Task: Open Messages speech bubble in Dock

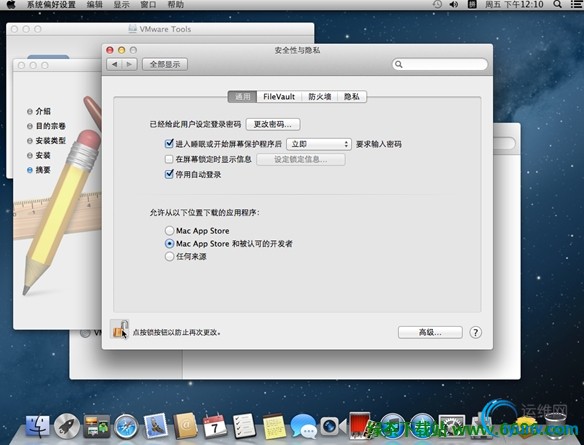Action: 303,426
